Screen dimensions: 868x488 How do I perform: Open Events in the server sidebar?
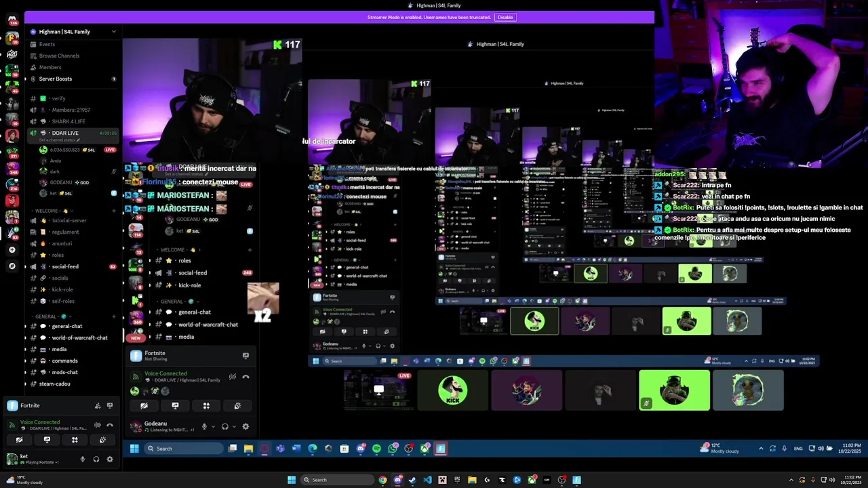[x=73, y=44]
